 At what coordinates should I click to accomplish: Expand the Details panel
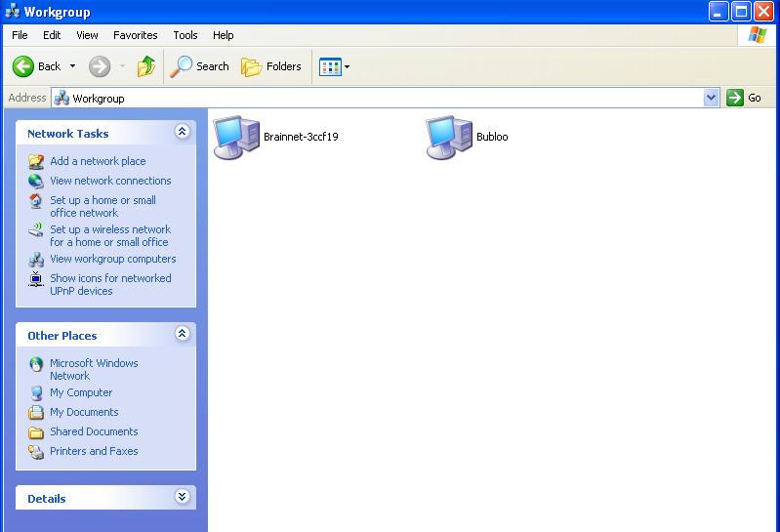tap(183, 496)
